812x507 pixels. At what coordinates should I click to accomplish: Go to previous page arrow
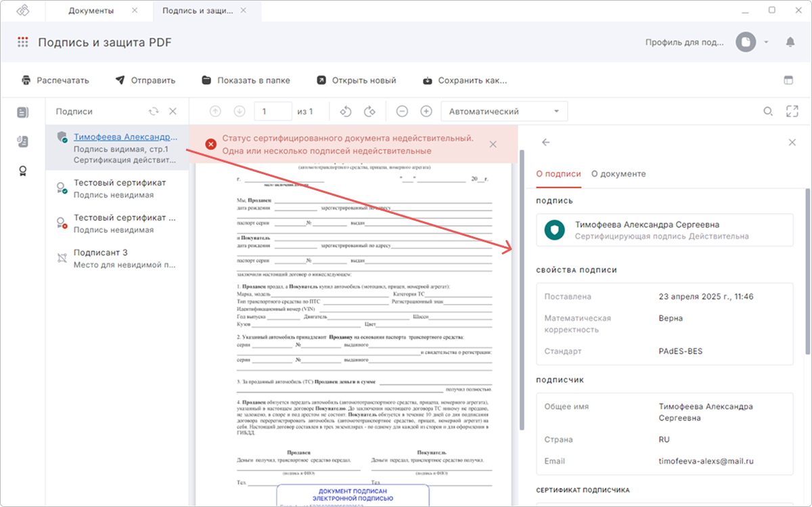tap(215, 111)
